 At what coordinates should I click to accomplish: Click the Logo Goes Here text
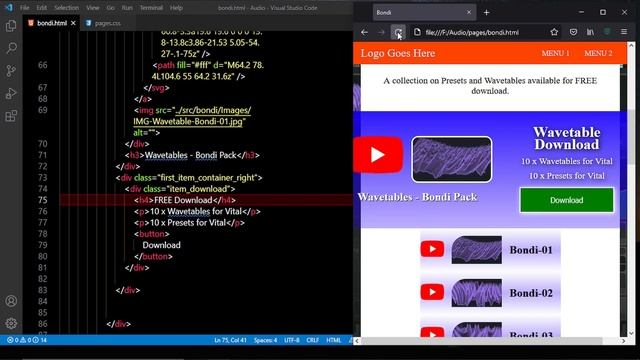(398, 53)
